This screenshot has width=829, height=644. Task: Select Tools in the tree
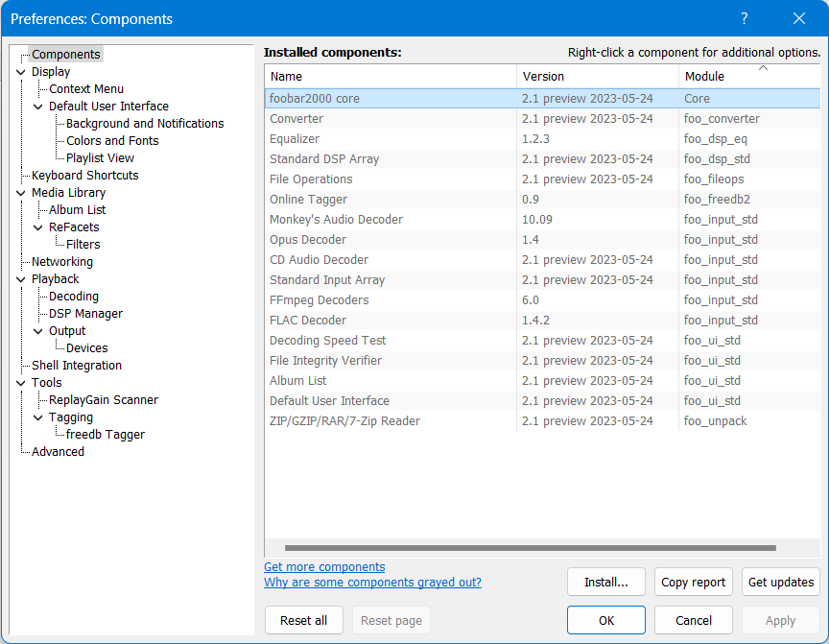pyautogui.click(x=46, y=383)
